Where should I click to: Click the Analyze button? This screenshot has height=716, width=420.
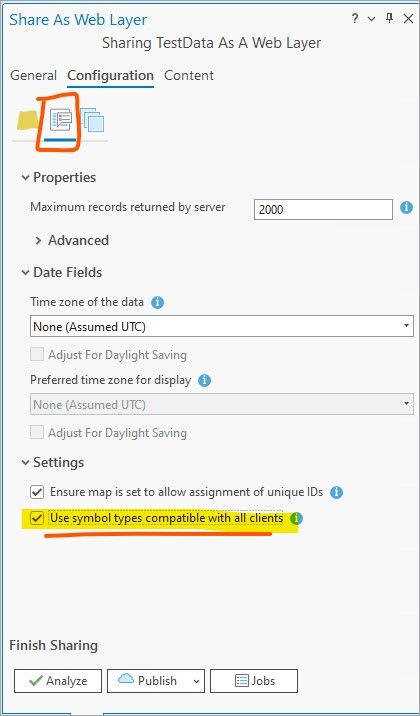(58, 681)
